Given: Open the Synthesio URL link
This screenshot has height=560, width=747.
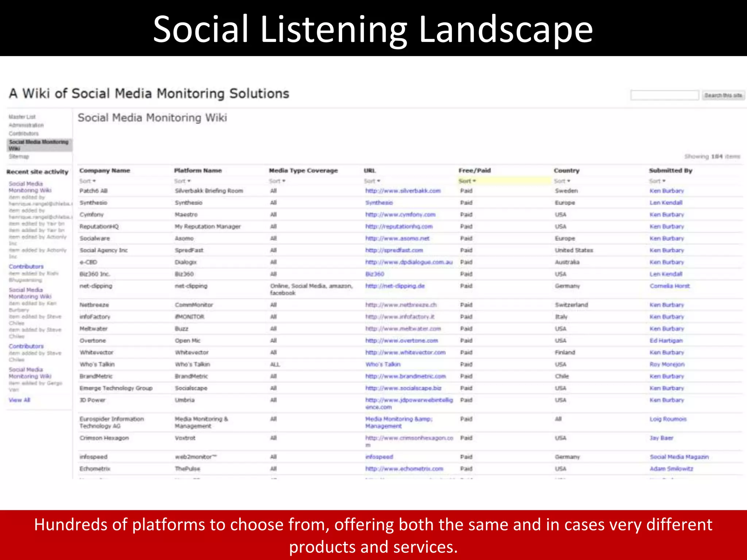Looking at the screenshot, I should (x=379, y=202).
